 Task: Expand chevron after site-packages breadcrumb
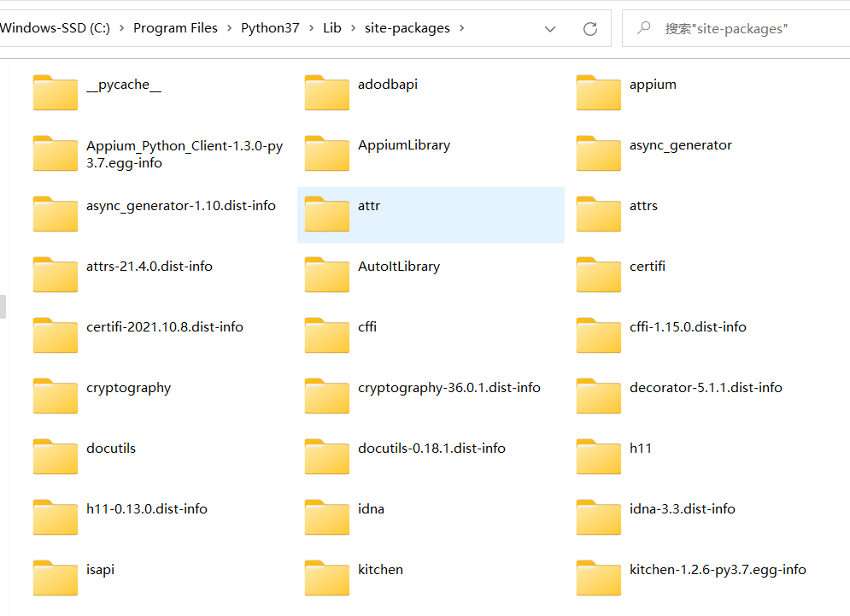click(462, 28)
